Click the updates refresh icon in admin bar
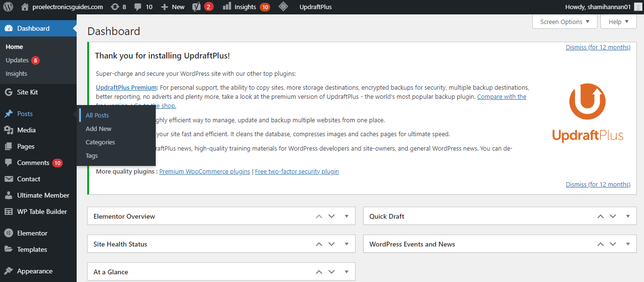 coord(115,7)
